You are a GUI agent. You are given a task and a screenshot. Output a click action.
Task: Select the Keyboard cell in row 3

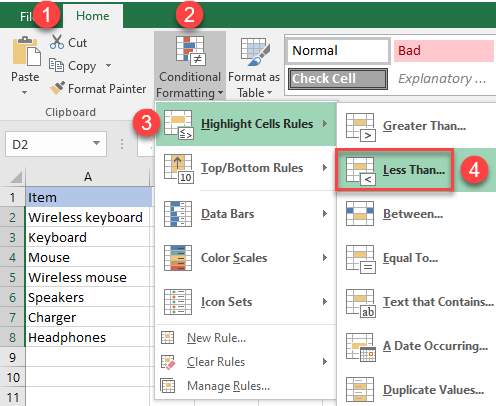pyautogui.click(x=88, y=237)
